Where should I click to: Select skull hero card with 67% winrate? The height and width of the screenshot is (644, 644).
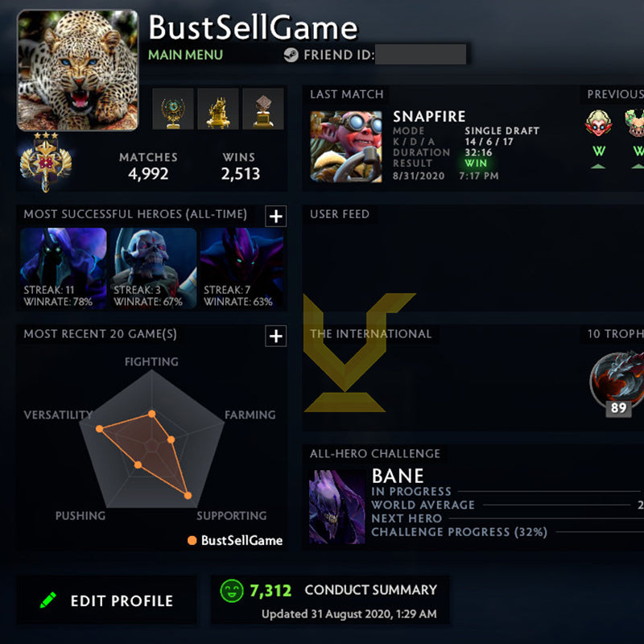pyautogui.click(x=153, y=268)
